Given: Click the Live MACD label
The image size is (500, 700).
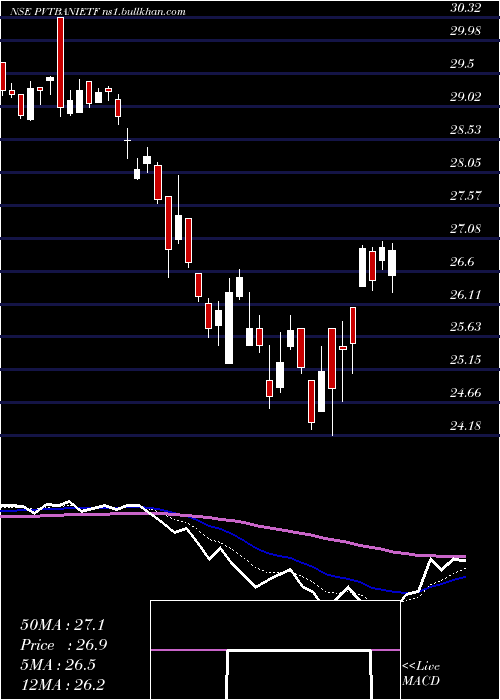Looking at the screenshot, I should coord(421,674).
